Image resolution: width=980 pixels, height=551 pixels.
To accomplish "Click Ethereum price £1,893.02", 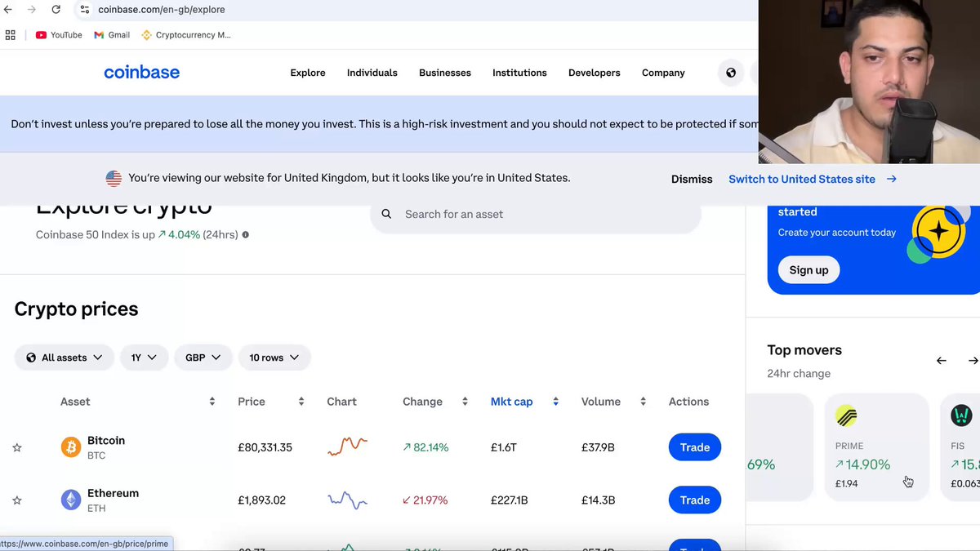I will point(261,500).
